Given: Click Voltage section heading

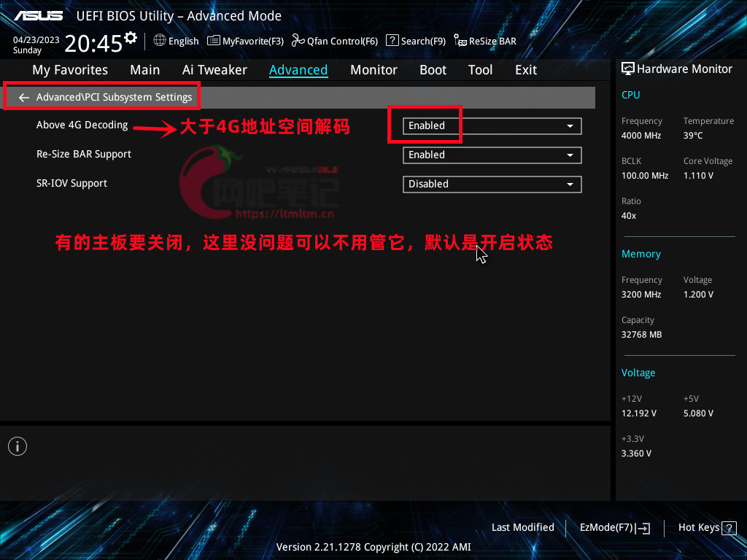Looking at the screenshot, I should (638, 373).
